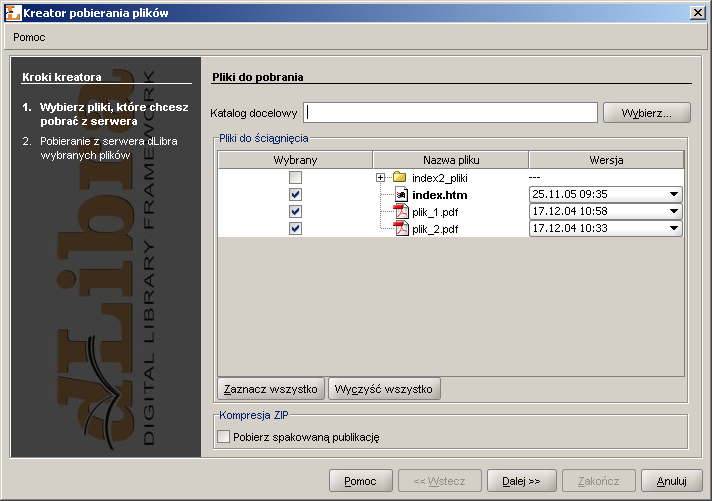The height and width of the screenshot is (501, 712).
Task: Click the plik_1.pdf PDF icon
Action: 401,211
